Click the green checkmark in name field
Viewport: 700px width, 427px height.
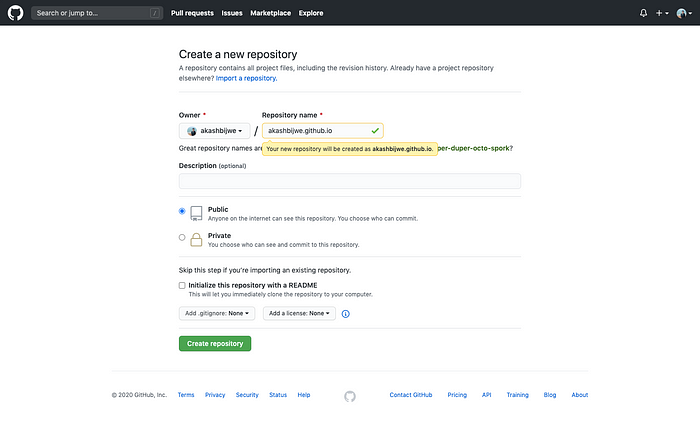click(x=375, y=131)
